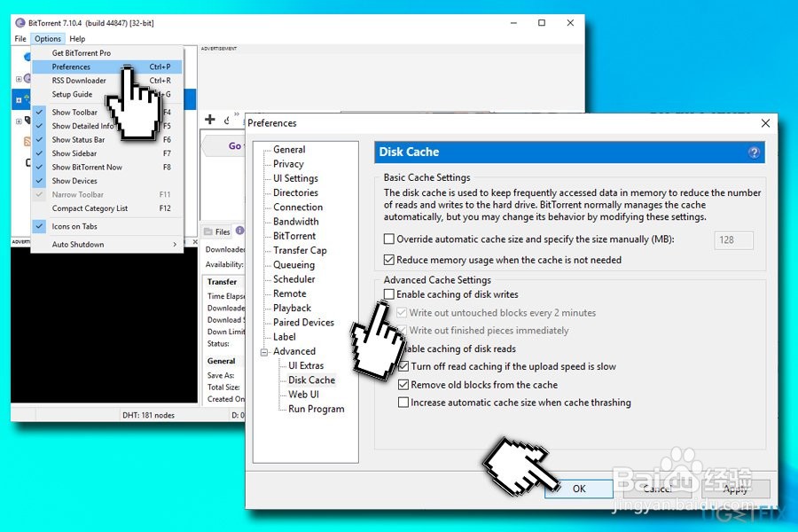Image resolution: width=798 pixels, height=532 pixels.
Task: Click OK in Preferences dialog
Action: tap(579, 489)
